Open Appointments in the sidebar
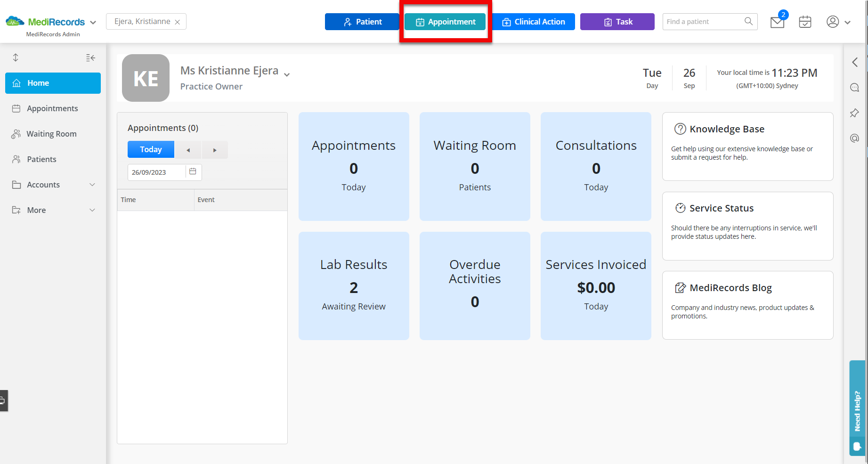The width and height of the screenshot is (868, 464). 53,108
